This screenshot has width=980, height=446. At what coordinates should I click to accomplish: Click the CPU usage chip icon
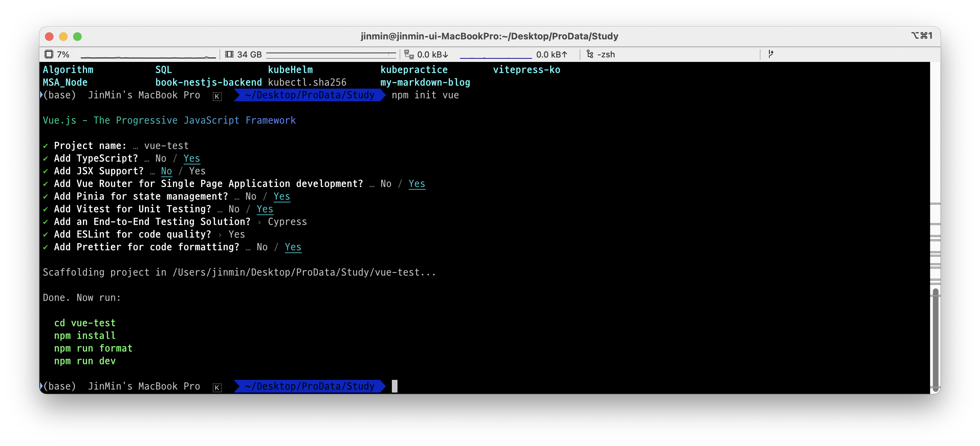point(49,55)
